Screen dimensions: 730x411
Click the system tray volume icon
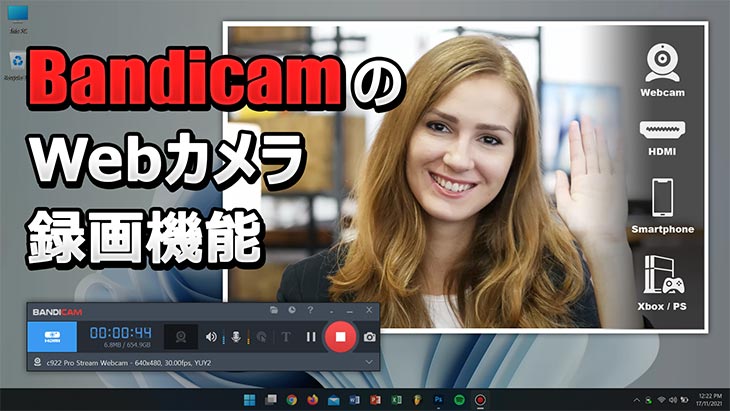(673, 400)
